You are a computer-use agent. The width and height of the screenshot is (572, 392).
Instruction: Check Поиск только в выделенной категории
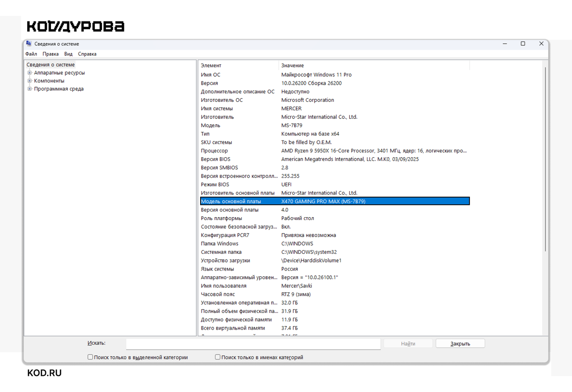pyautogui.click(x=90, y=357)
